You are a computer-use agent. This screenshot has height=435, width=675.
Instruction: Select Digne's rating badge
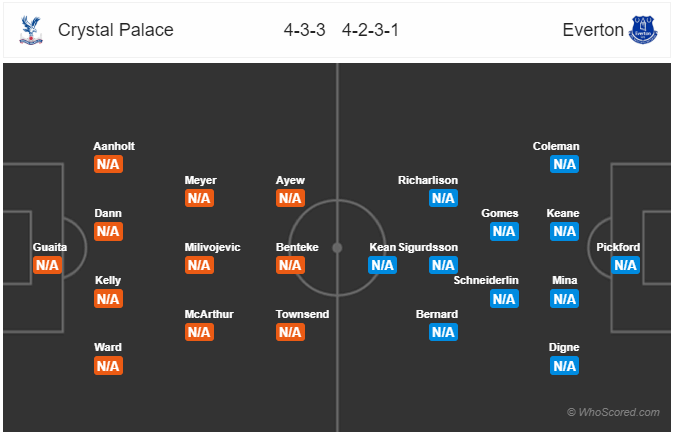pyautogui.click(x=564, y=366)
